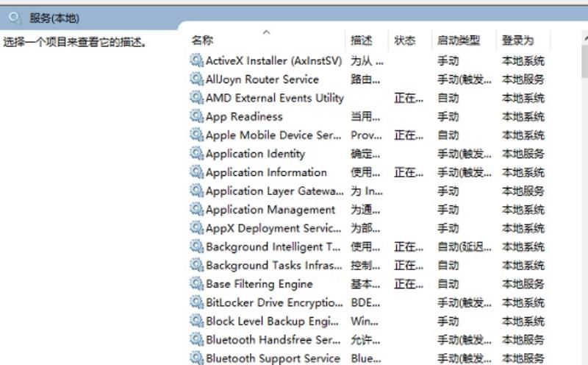
Task: Select the Base Filtering Engine name
Action: tap(259, 284)
